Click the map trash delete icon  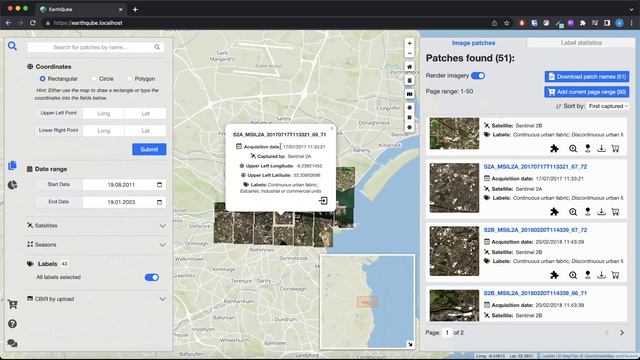(409, 80)
